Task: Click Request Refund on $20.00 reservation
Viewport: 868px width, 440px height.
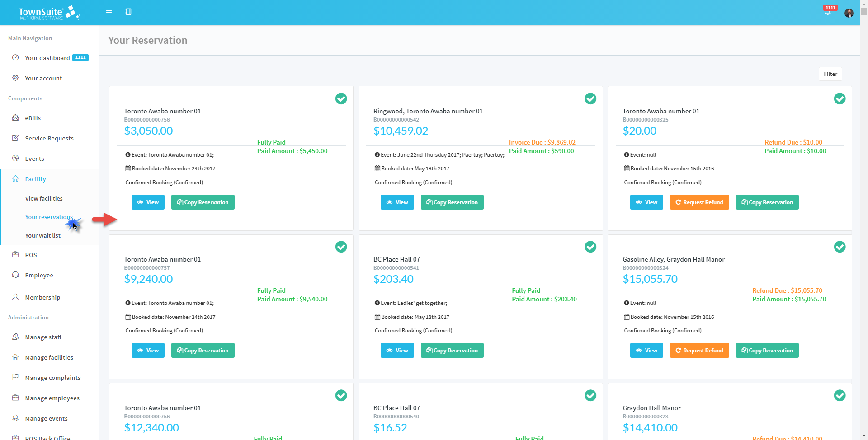Action: click(x=699, y=202)
